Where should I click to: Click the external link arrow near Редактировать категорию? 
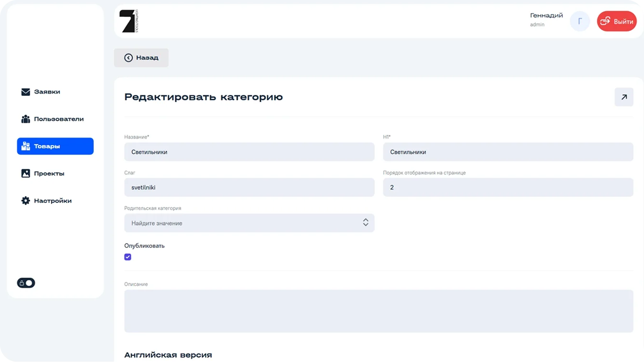(x=624, y=97)
